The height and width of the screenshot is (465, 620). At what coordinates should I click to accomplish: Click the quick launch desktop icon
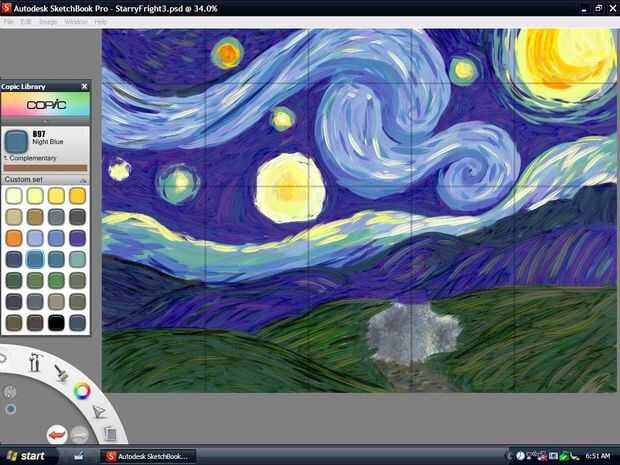click(x=79, y=456)
